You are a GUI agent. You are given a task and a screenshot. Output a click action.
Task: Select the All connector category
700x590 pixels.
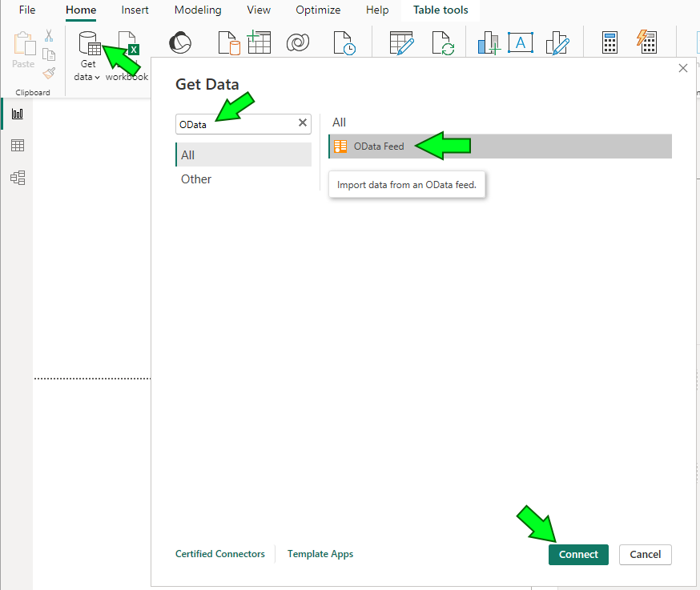coord(243,155)
